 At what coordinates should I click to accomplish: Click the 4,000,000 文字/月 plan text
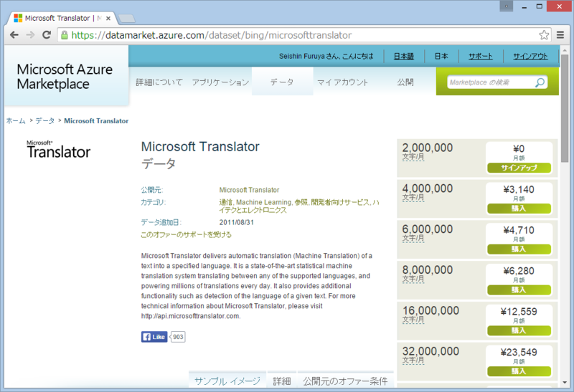click(428, 192)
